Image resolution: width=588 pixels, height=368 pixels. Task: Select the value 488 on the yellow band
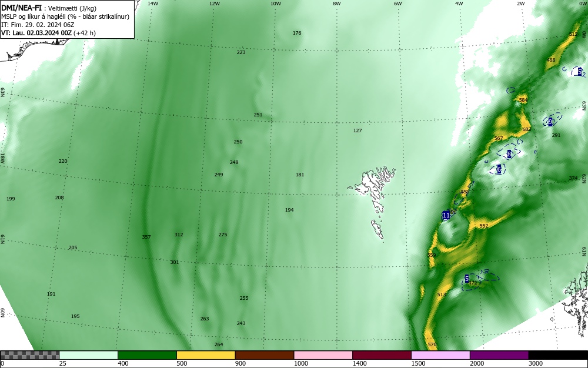click(x=551, y=60)
